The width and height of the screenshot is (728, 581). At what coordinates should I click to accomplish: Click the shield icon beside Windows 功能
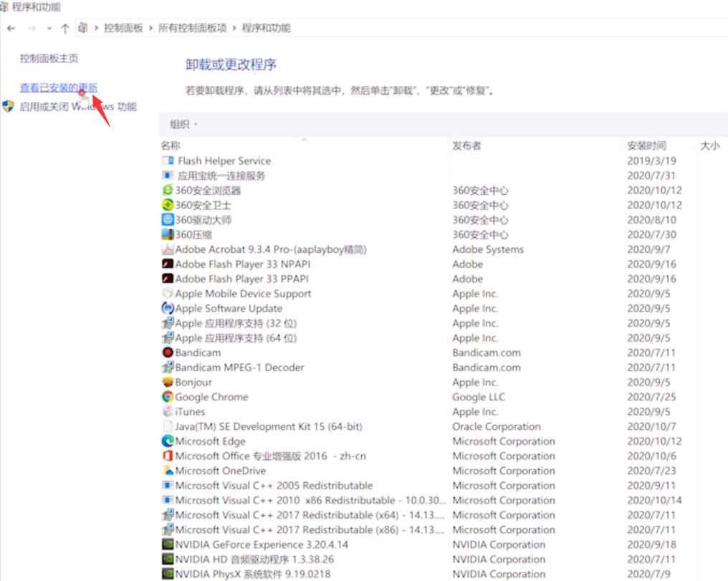(x=9, y=106)
